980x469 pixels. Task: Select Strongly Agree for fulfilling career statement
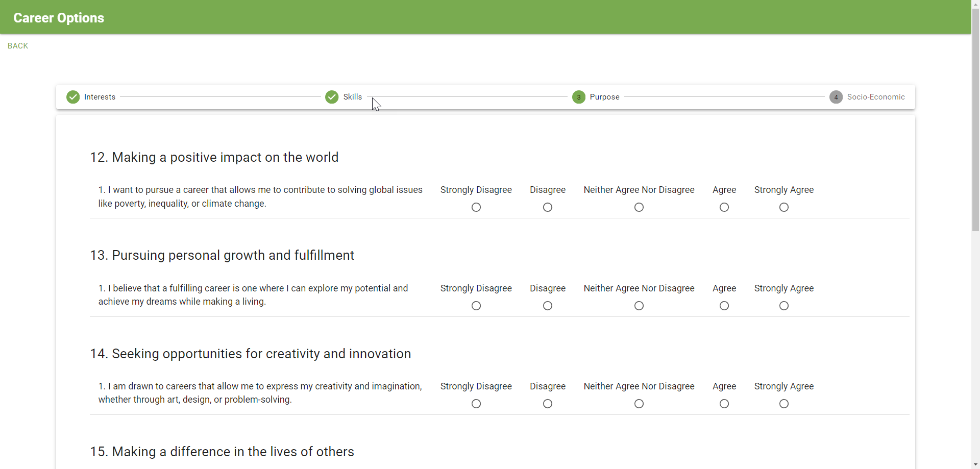coord(783,306)
